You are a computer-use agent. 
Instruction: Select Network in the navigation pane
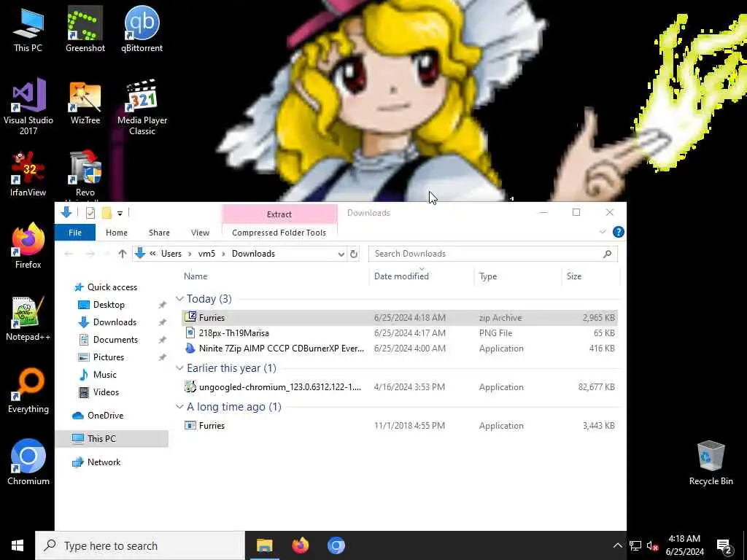point(104,462)
